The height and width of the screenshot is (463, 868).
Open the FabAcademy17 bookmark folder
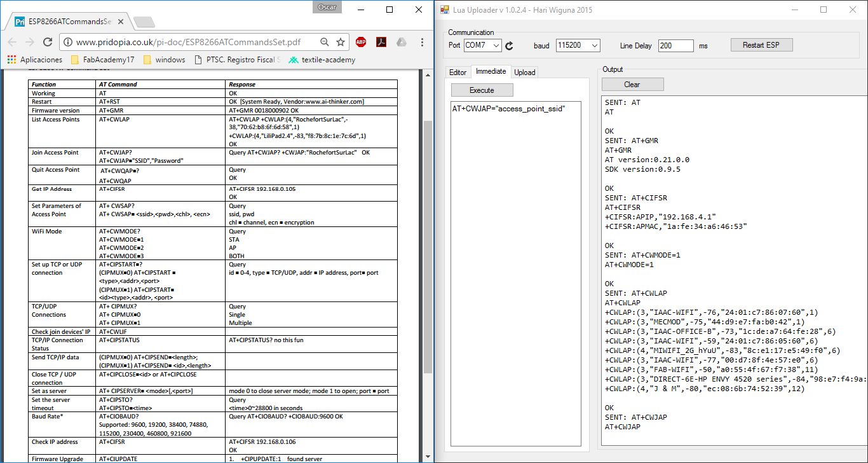(102, 60)
